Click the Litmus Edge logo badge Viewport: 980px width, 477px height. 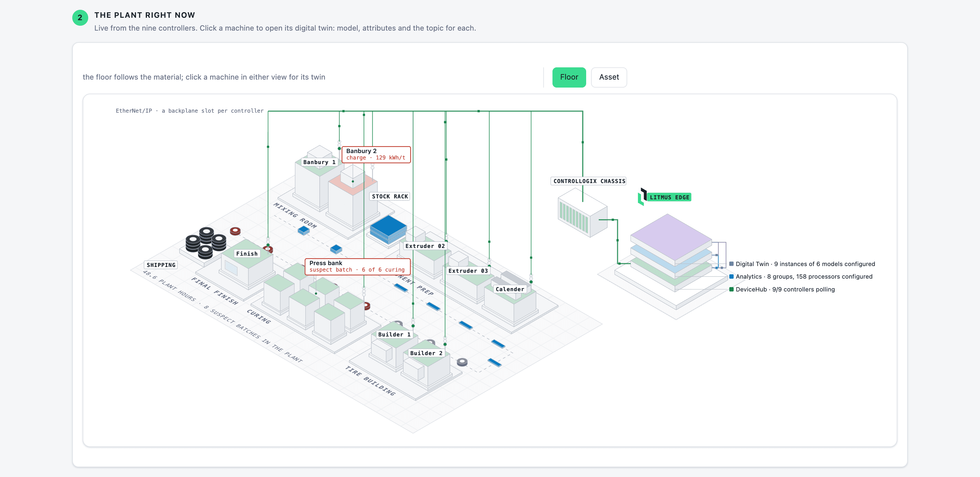click(665, 197)
